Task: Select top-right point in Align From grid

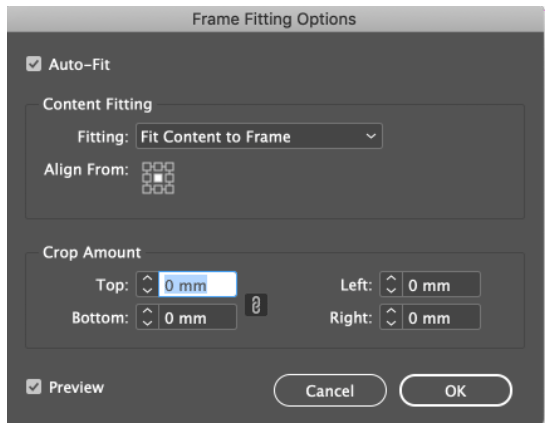Action: point(170,167)
